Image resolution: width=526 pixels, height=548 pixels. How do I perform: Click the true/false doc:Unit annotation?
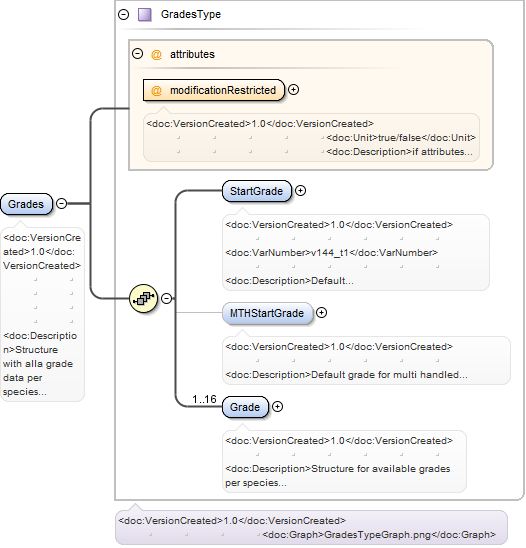[x=401, y=138]
